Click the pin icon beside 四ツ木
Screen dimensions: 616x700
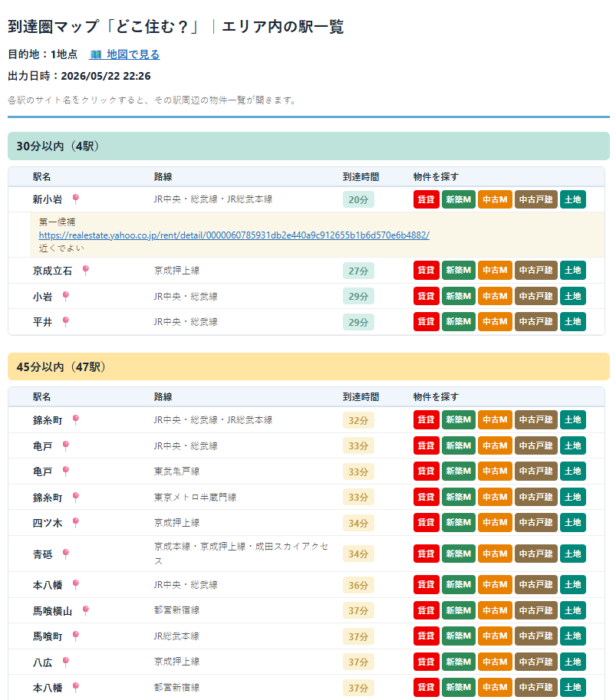(76, 522)
